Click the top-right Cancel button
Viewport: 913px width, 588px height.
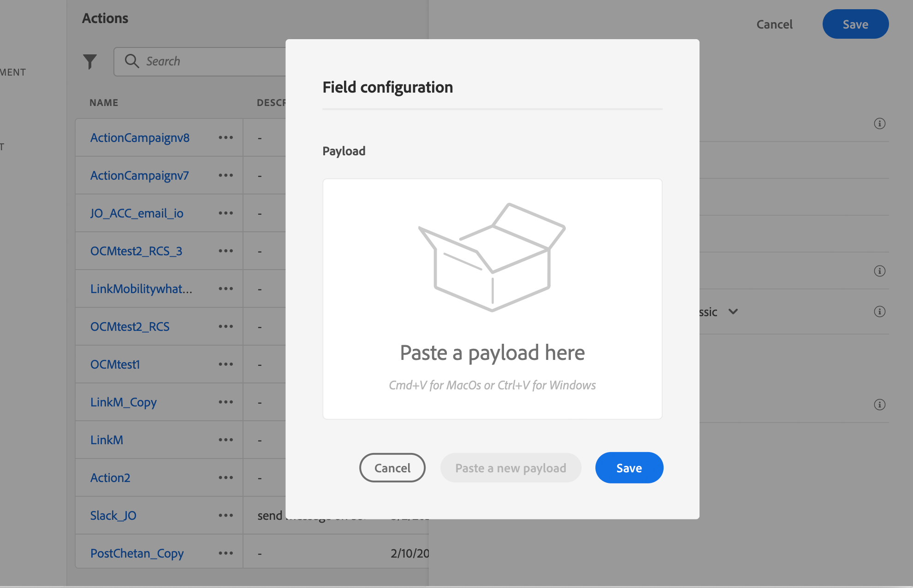[774, 24]
